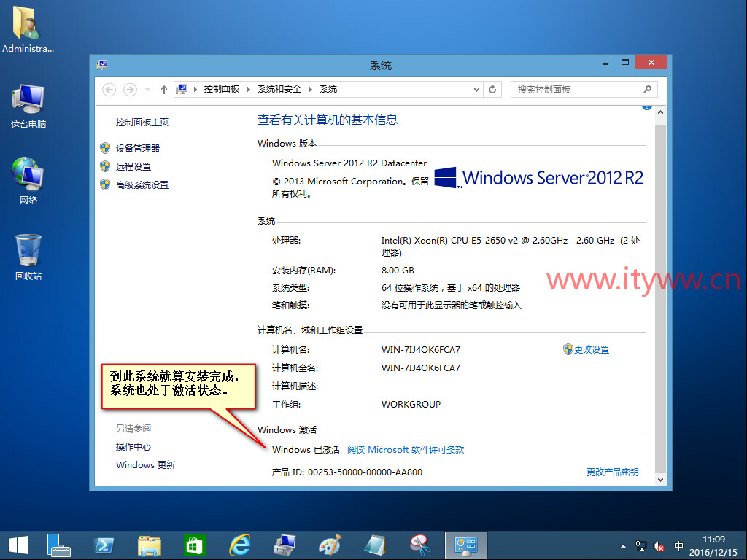Screen dimensions: 747x560
Task: Click the vertical scrollbar thumb
Action: click(x=660, y=299)
